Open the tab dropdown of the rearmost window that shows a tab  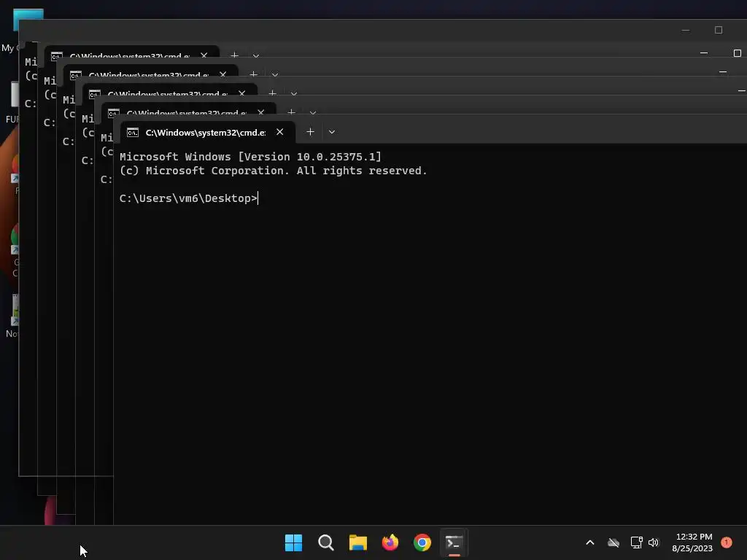coord(256,55)
